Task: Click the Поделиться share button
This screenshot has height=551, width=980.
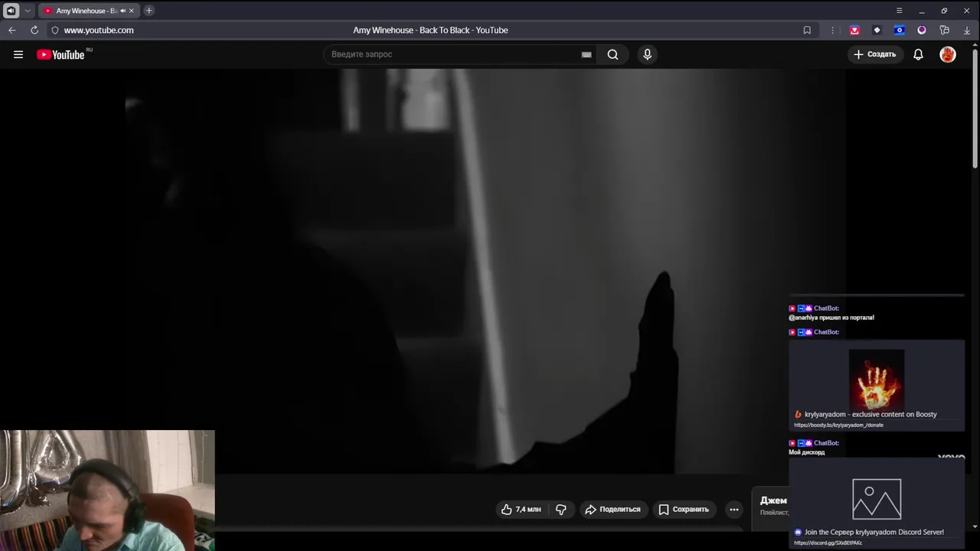Action: point(612,509)
